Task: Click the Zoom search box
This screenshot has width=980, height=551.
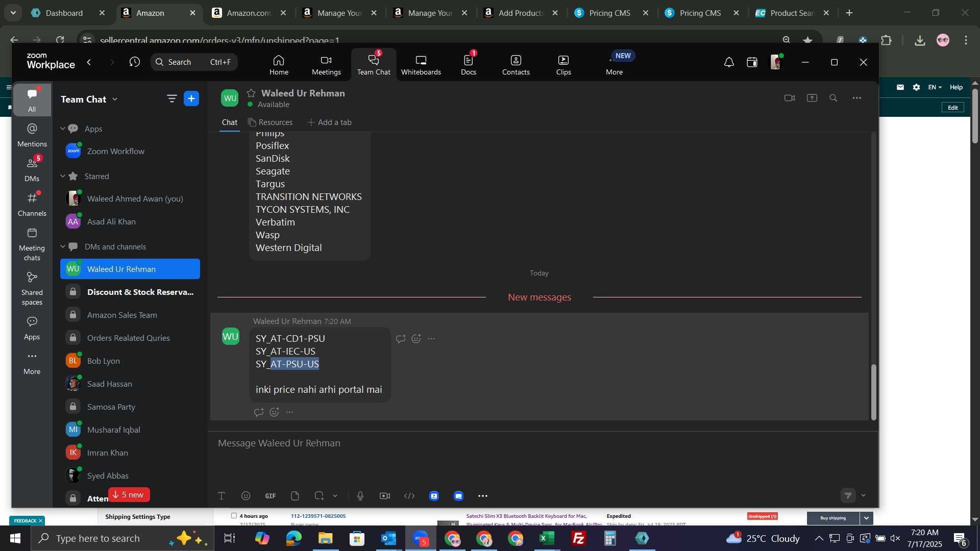Action: (194, 62)
